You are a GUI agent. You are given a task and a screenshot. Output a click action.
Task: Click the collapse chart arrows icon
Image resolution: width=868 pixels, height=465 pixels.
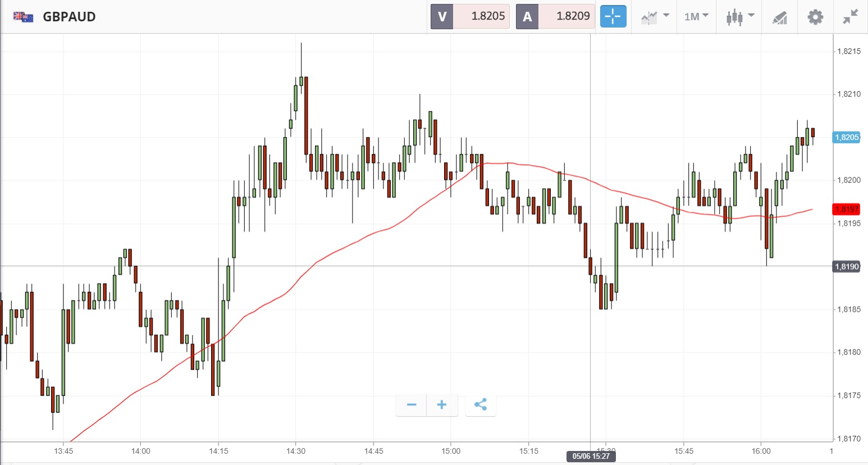tap(851, 17)
